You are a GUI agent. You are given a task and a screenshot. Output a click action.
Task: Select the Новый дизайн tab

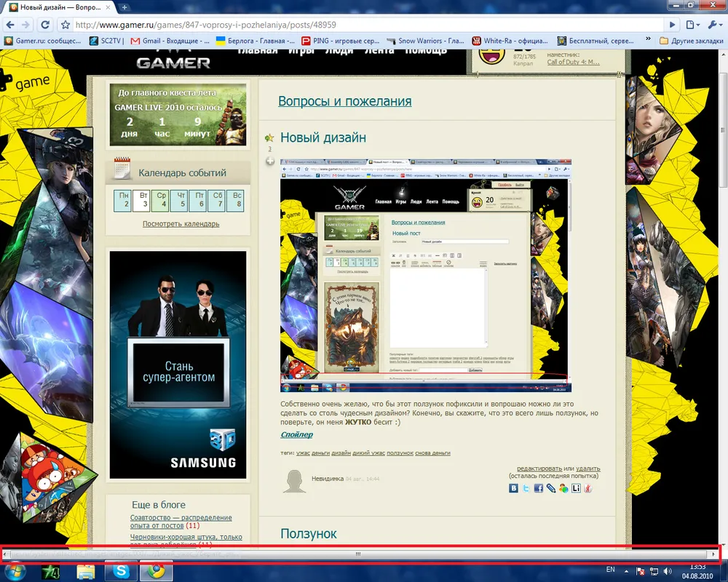point(60,7)
